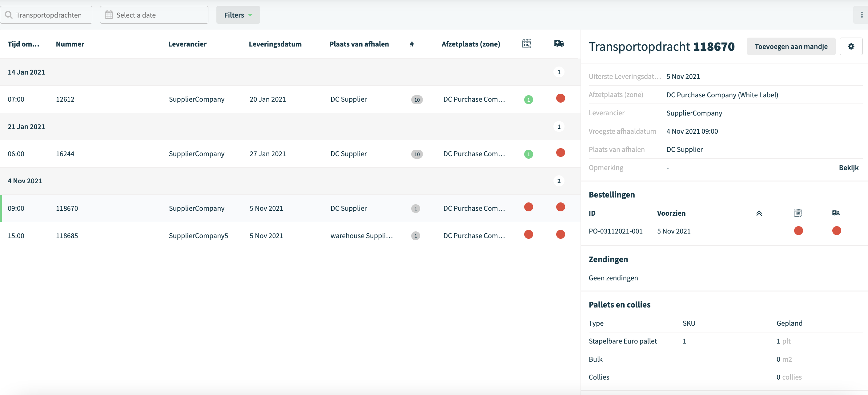Click green calendar badge for order 12612
This screenshot has width=868, height=395.
[x=528, y=100]
